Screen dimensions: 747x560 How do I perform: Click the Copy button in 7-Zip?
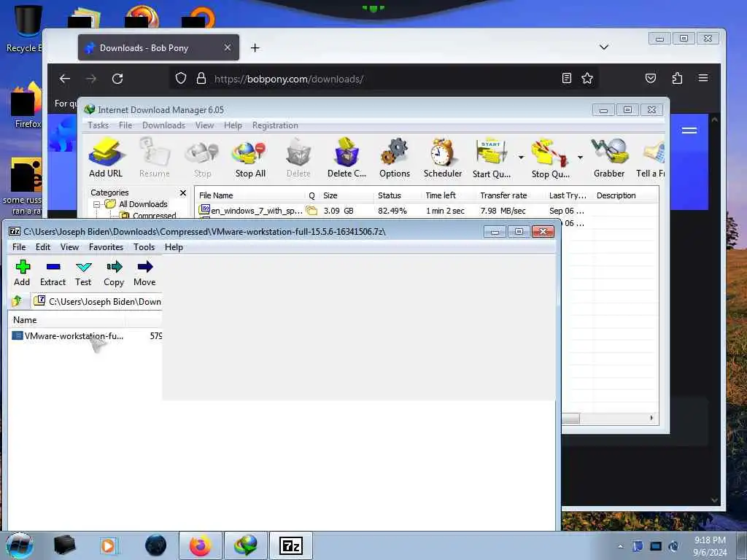pyautogui.click(x=114, y=273)
